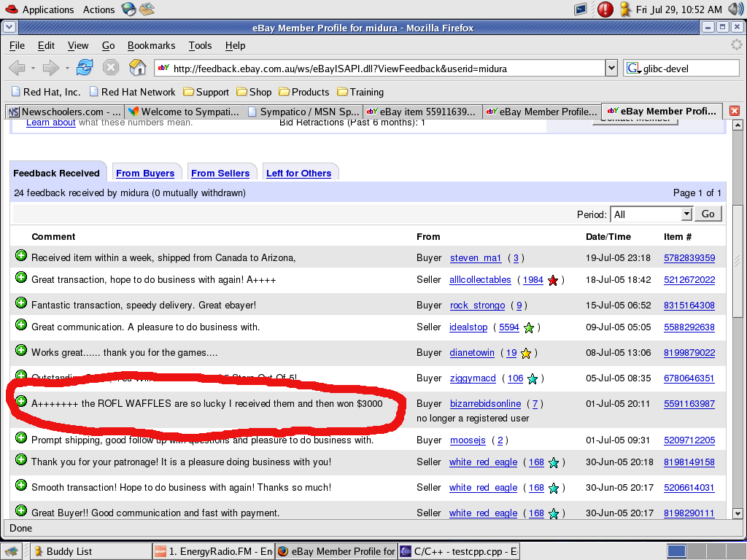Click the Stop loading icon

tap(110, 69)
